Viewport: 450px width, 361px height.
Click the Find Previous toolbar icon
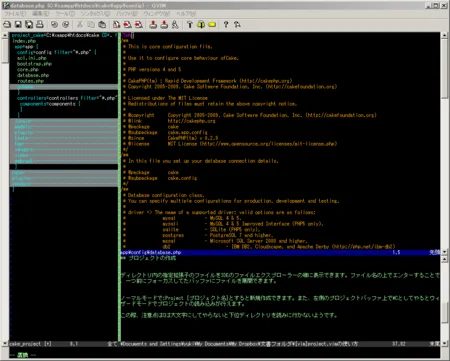click(x=139, y=24)
